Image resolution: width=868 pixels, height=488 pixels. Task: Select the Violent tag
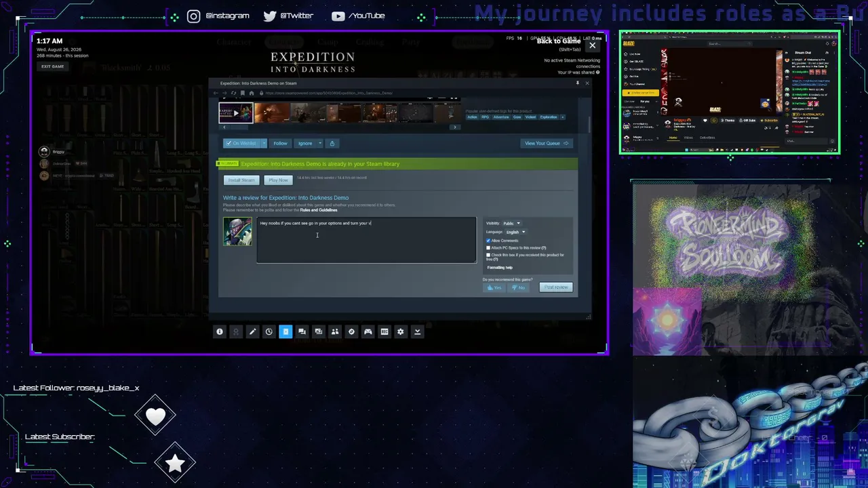click(x=530, y=117)
